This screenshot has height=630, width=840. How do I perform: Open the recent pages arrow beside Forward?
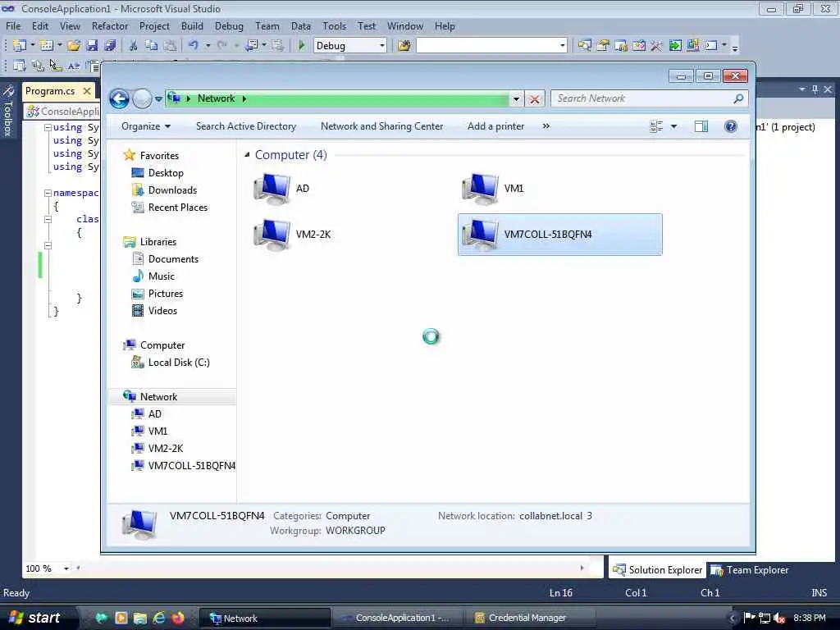click(x=158, y=98)
